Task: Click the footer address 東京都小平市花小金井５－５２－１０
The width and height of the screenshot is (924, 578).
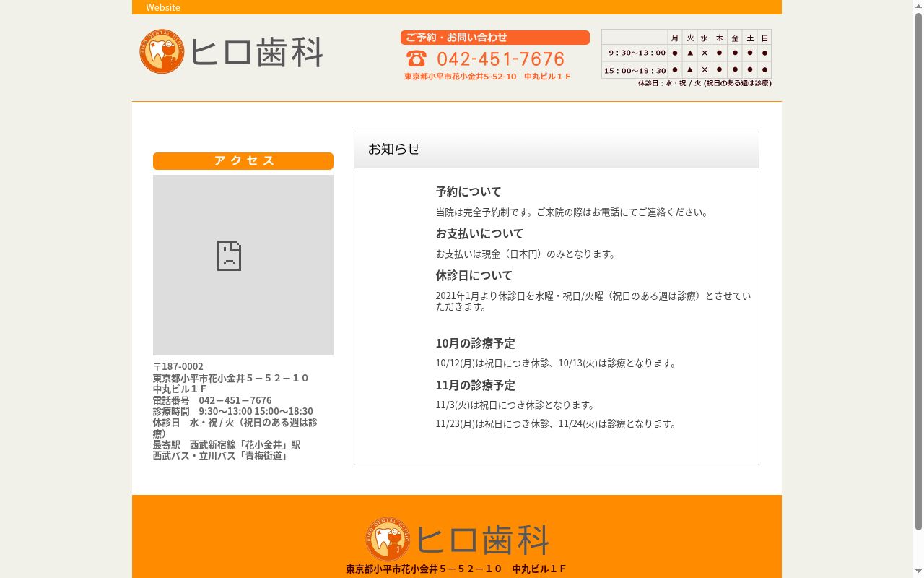Action: click(424, 569)
